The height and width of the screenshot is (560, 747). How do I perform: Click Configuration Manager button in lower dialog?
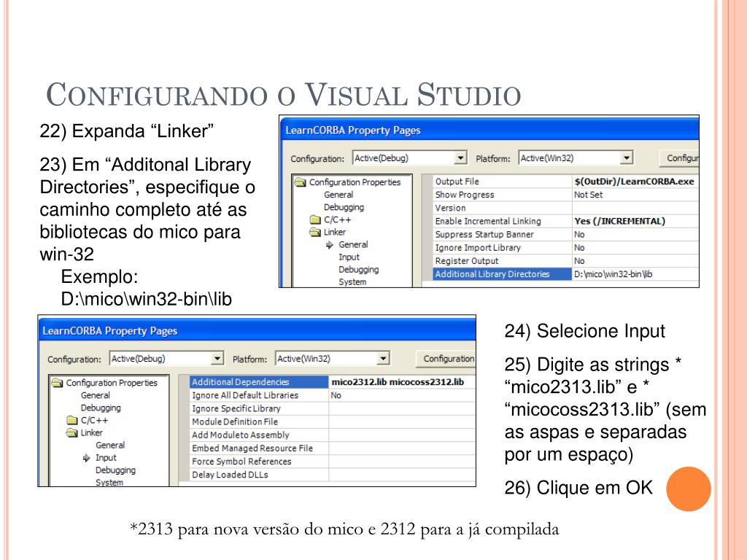point(446,359)
